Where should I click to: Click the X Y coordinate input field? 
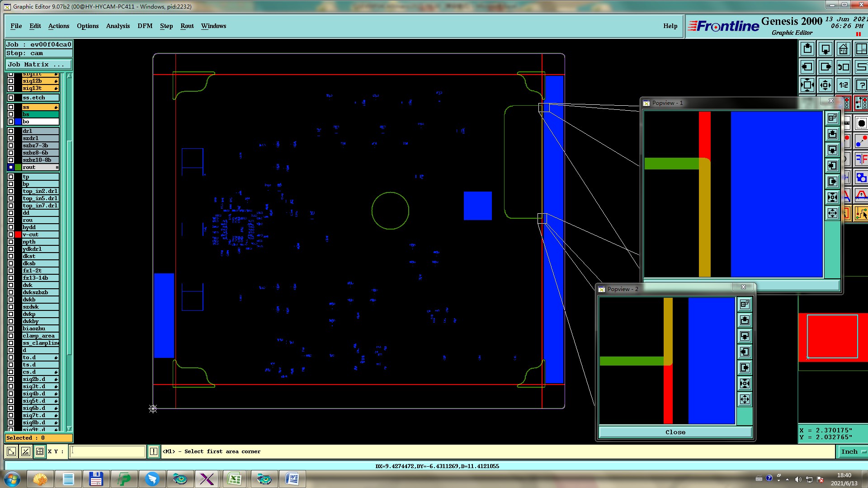tap(107, 451)
